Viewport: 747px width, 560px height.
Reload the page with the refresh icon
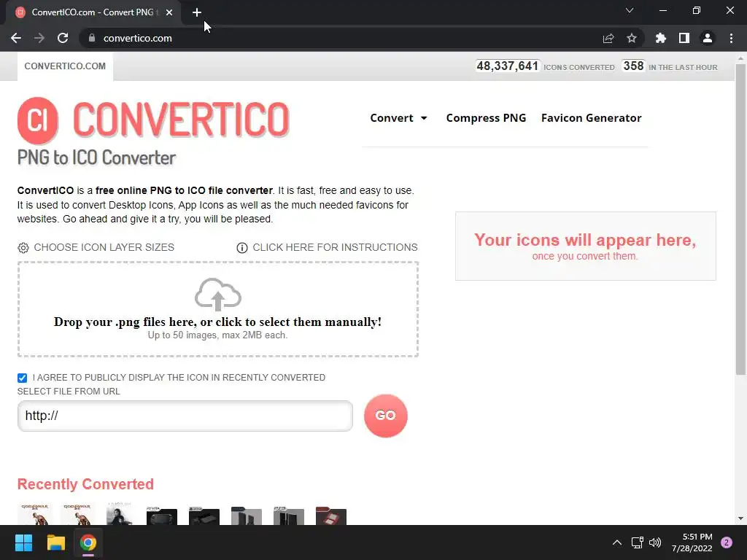tap(63, 38)
